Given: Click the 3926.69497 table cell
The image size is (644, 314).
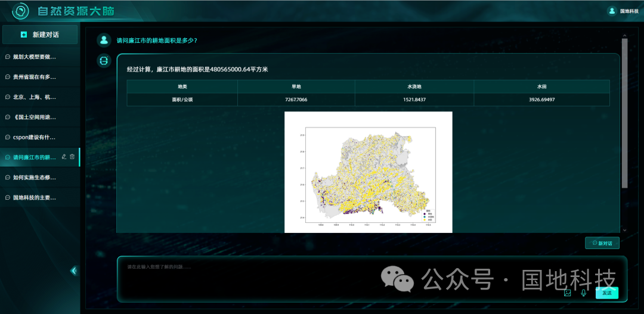Looking at the screenshot, I should point(541,100).
